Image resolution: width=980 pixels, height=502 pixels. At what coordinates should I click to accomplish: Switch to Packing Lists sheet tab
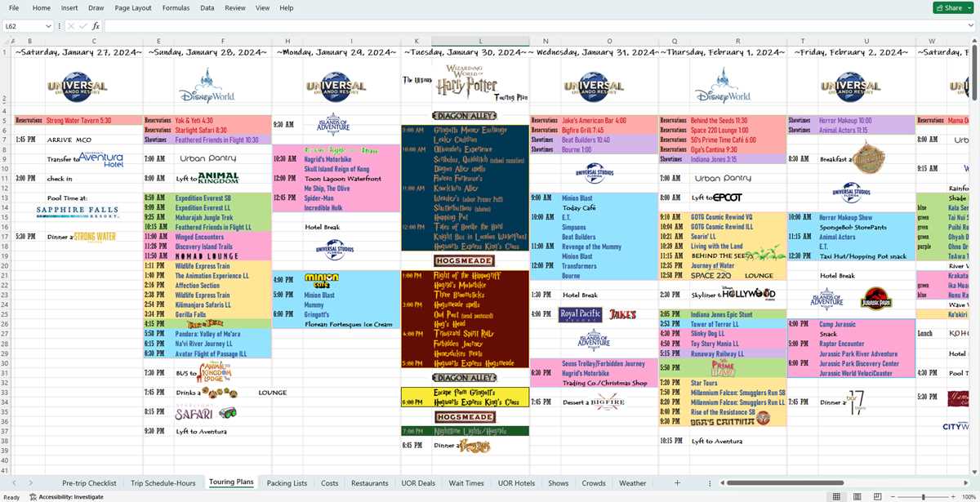pyautogui.click(x=287, y=483)
